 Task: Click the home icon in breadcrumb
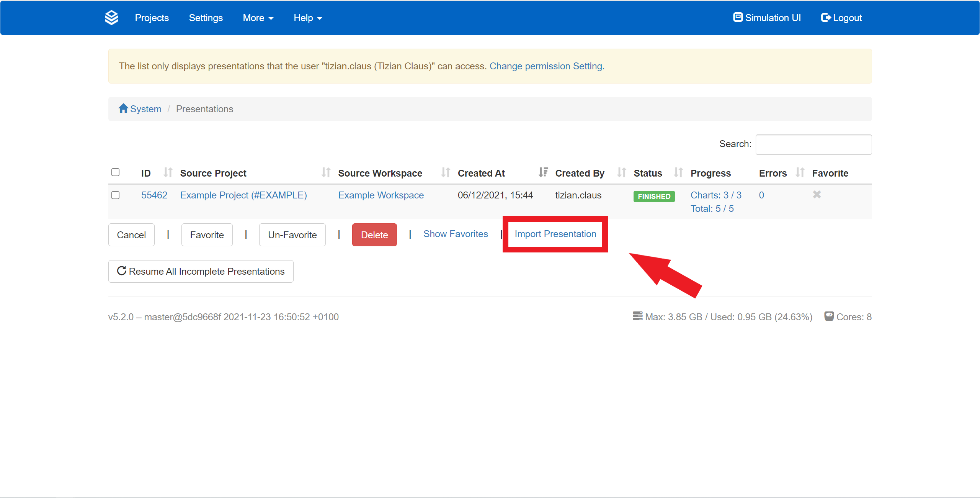click(123, 108)
